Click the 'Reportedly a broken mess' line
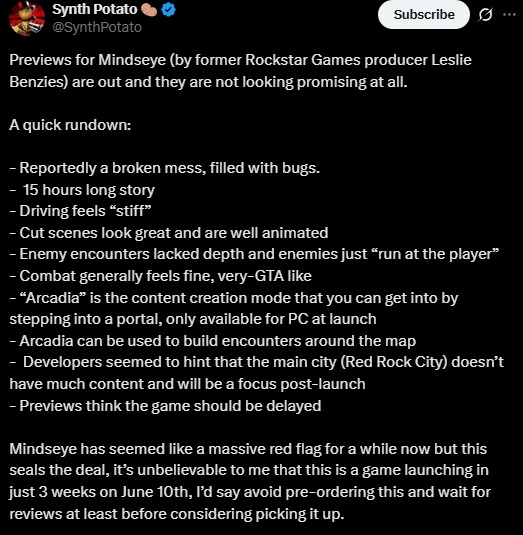 pyautogui.click(x=165, y=168)
